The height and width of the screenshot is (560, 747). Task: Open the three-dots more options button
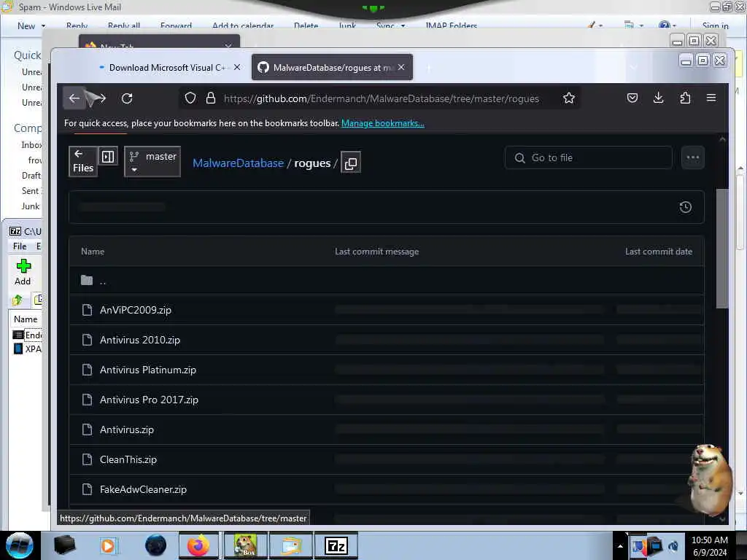tap(693, 157)
